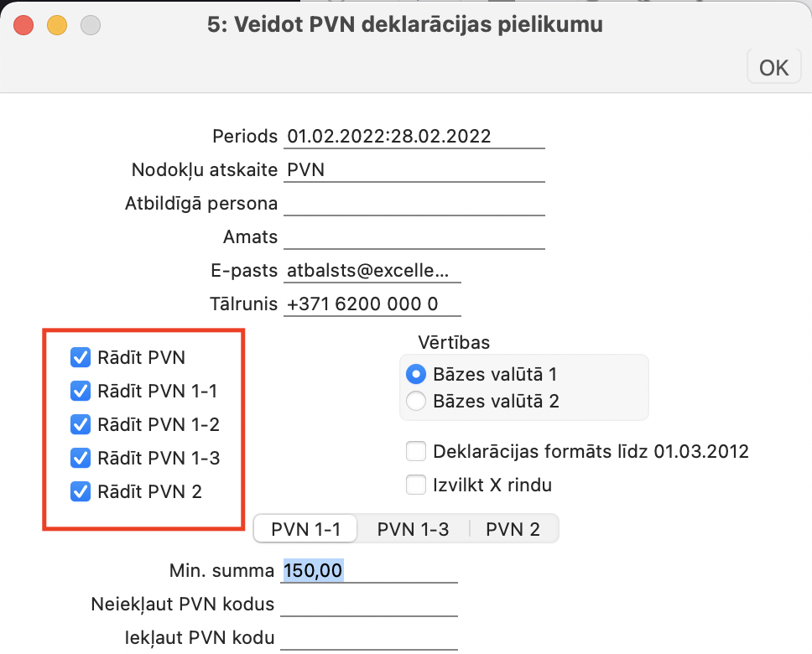Enable Deklarācijas formāts līdz 01.03.2012
Image resolution: width=812 pixels, height=654 pixels.
(x=416, y=452)
